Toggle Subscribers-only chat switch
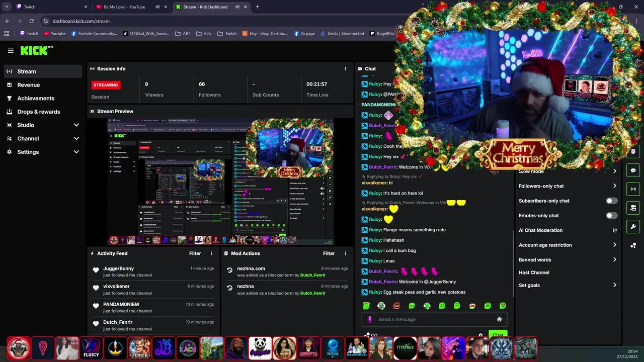The height and width of the screenshot is (362, 644). [x=611, y=201]
